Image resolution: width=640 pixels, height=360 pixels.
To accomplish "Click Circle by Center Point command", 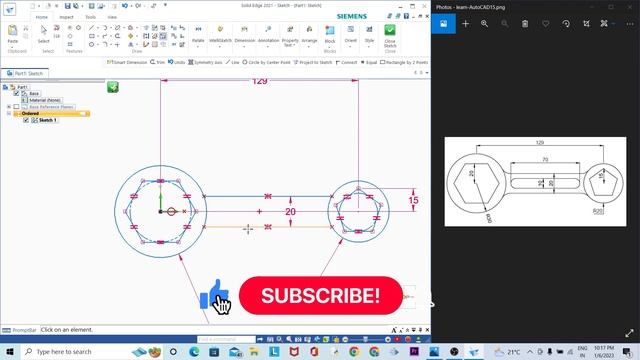I will (266, 62).
